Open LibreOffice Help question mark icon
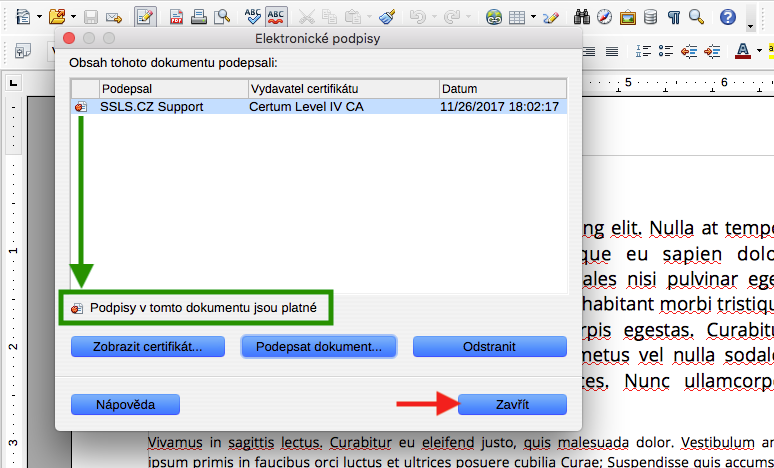 (728, 17)
